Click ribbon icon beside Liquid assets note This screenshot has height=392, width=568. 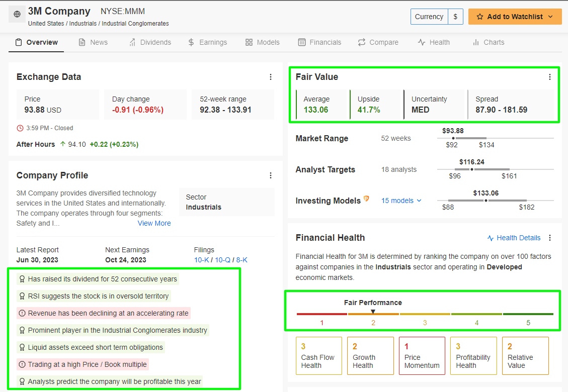(x=22, y=347)
